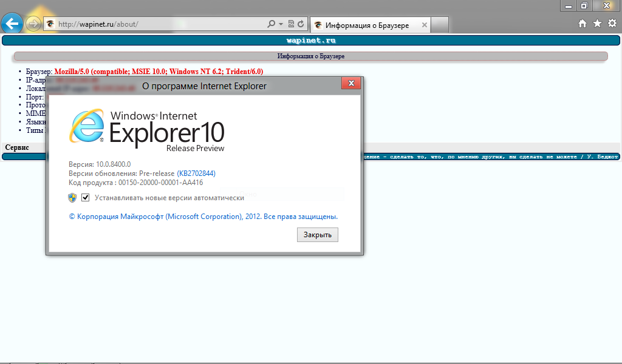Open a new tab next to current tab
The image size is (622, 364).
(x=440, y=25)
